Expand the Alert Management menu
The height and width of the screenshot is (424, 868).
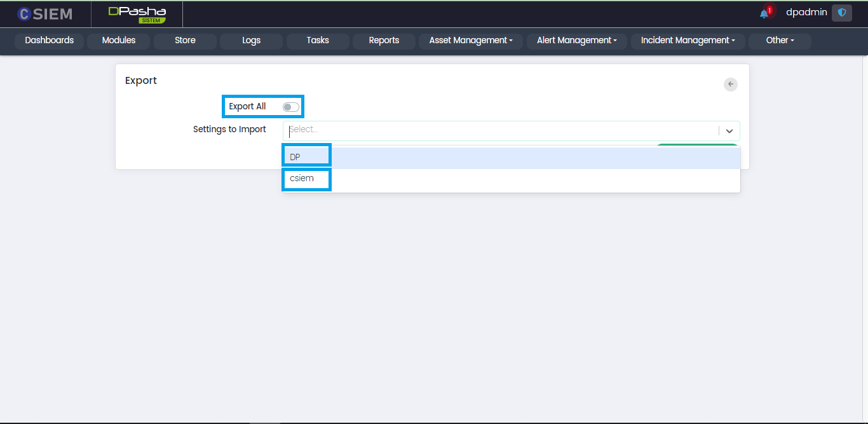point(577,41)
